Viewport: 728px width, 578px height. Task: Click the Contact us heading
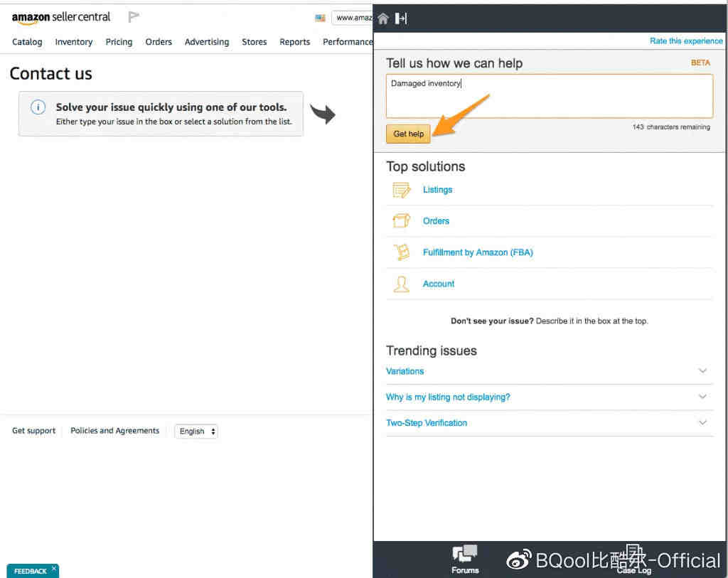[x=51, y=73]
